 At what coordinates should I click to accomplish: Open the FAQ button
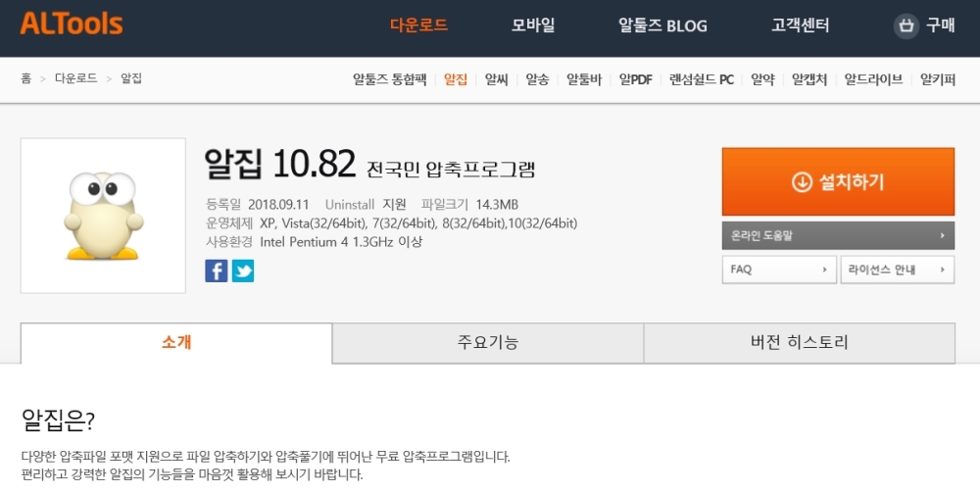coord(779,270)
